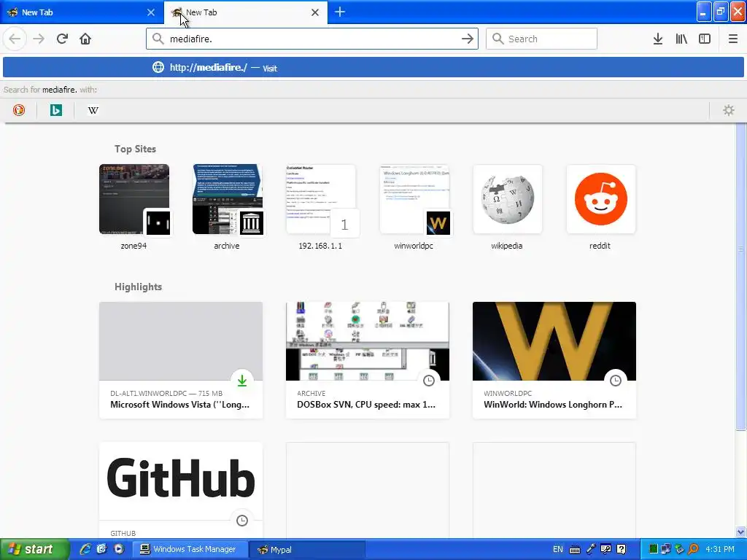Viewport: 747px width, 560px height.
Task: Close the first New Tab
Action: tap(150, 12)
